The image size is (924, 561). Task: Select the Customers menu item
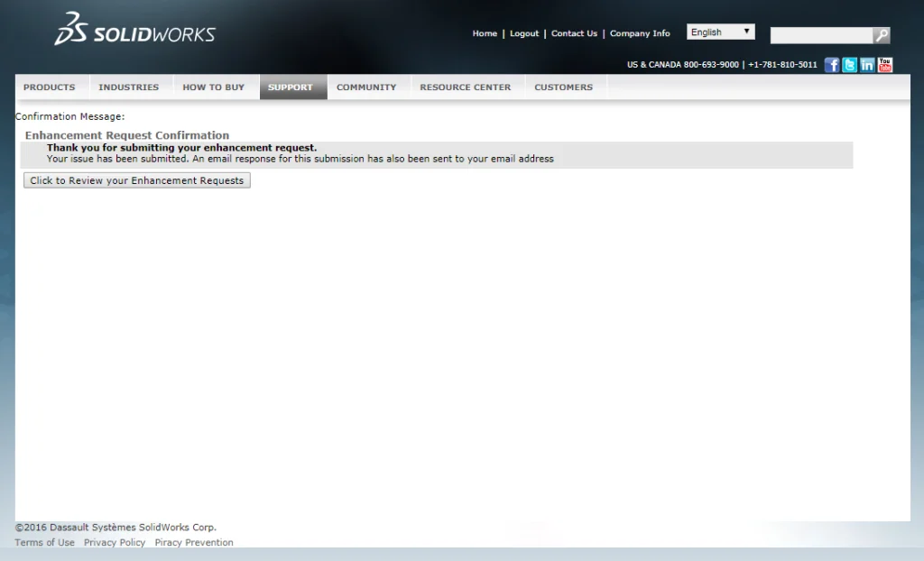coord(564,87)
